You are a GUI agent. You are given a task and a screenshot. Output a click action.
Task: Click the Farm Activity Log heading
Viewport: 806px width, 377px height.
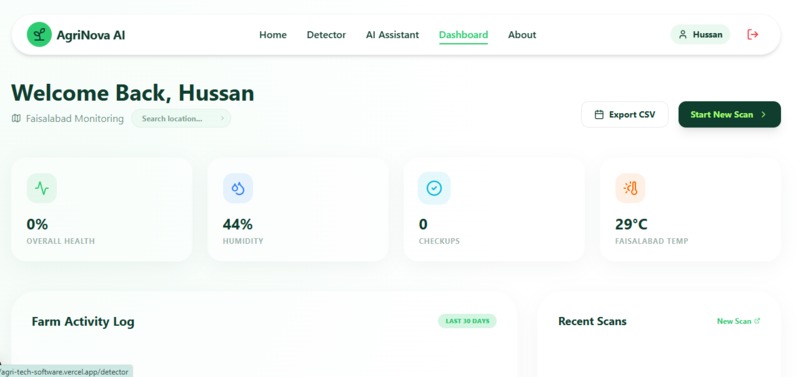83,321
